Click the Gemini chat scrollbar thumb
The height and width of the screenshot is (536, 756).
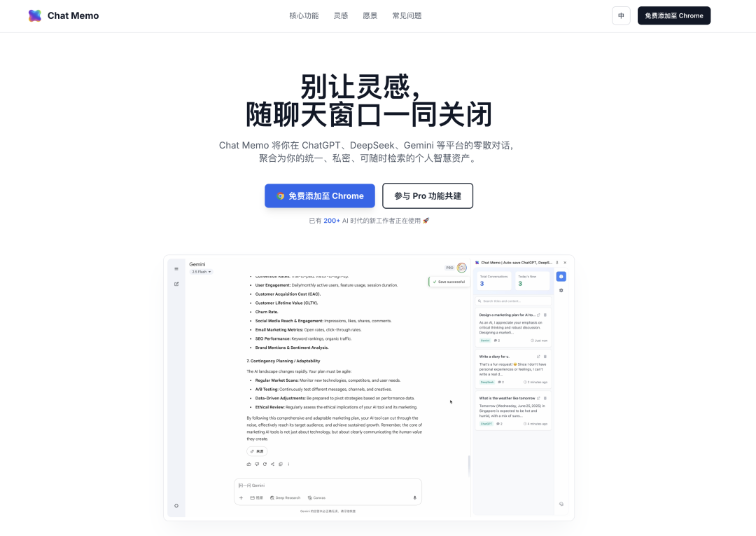469,466
